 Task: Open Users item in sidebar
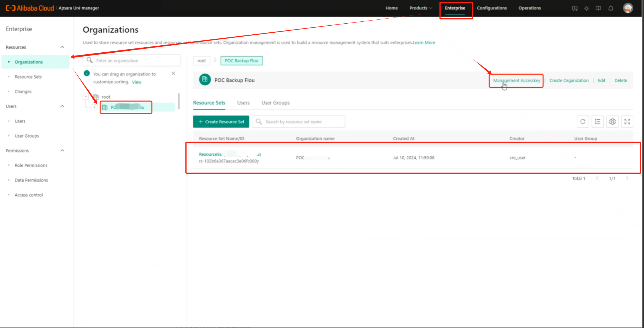[x=20, y=121]
